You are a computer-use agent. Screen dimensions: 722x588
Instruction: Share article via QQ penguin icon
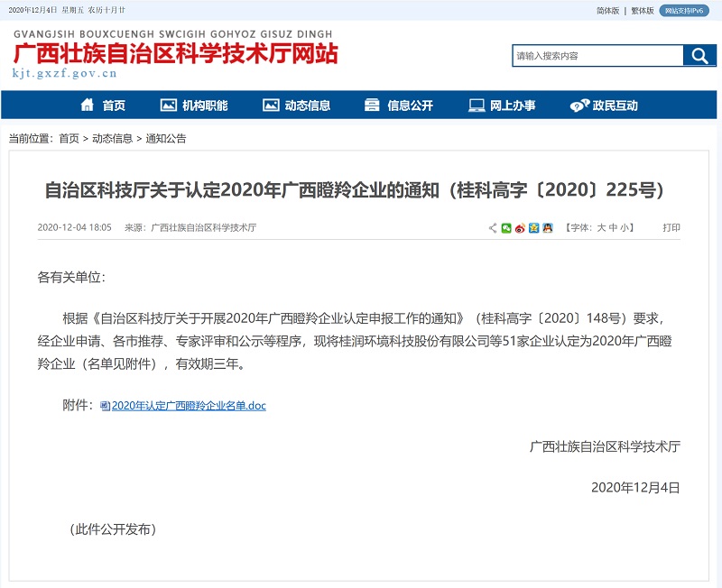(547, 228)
